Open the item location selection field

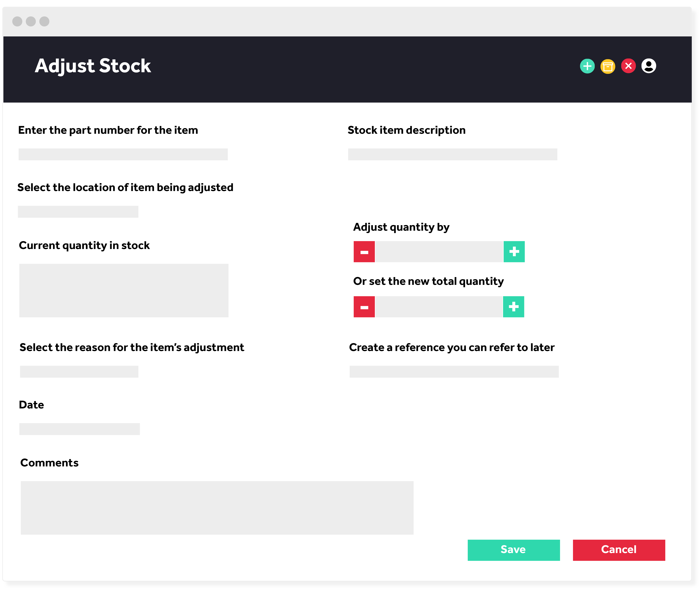[x=78, y=212]
